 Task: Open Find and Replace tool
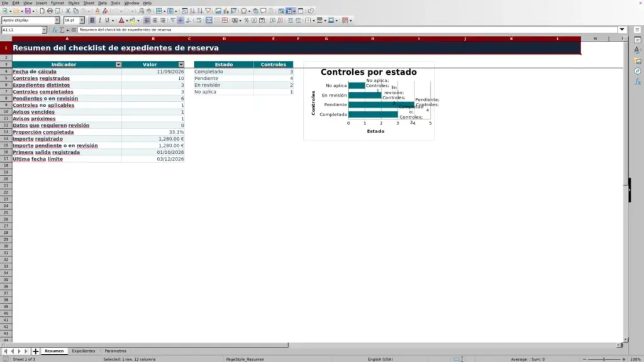point(142,11)
